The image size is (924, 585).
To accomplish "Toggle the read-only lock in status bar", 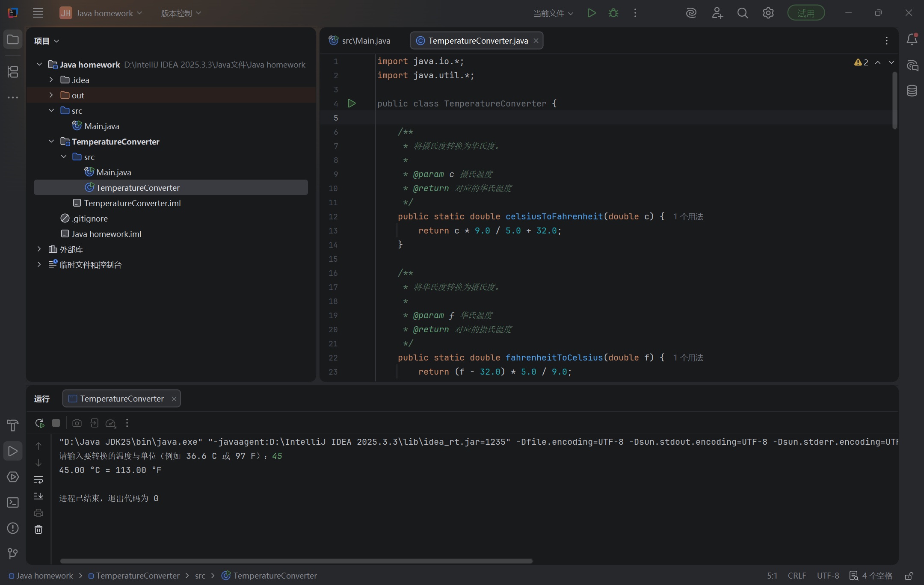I will pyautogui.click(x=909, y=576).
